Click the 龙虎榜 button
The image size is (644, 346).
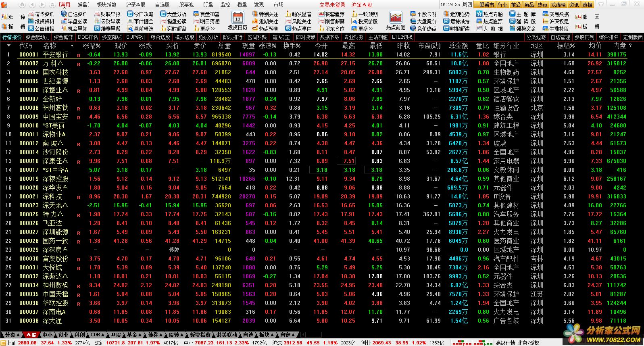(559, 5)
